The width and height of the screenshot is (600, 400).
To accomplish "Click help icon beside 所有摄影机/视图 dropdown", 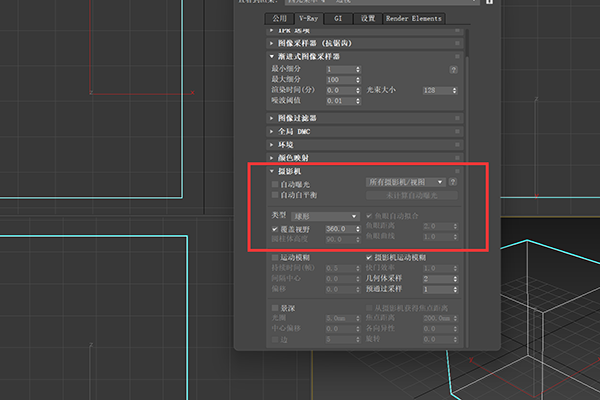I will click(452, 183).
